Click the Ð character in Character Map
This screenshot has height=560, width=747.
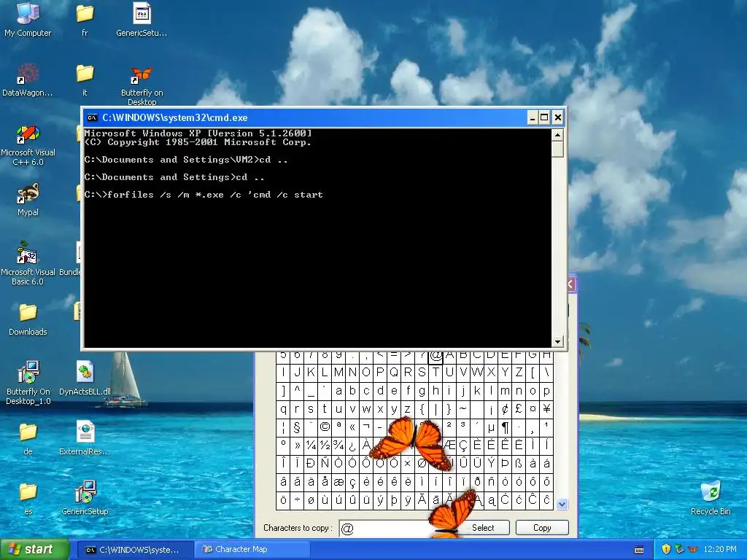[x=311, y=463]
